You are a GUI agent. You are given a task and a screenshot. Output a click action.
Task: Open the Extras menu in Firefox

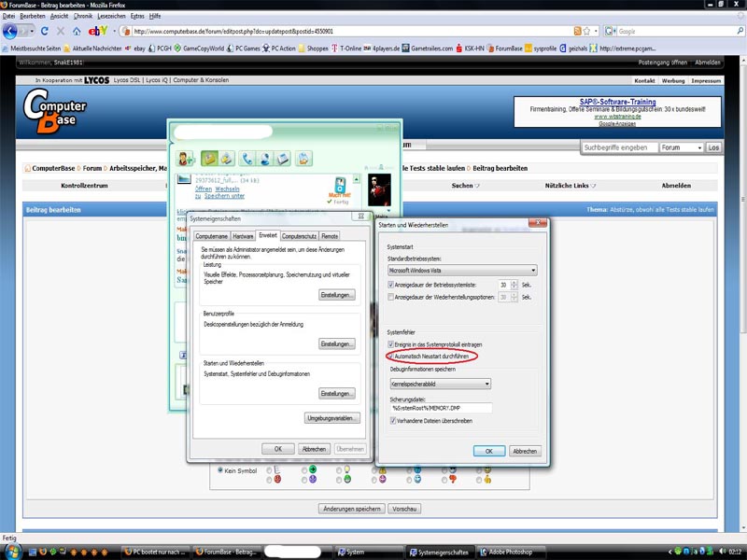pyautogui.click(x=137, y=16)
